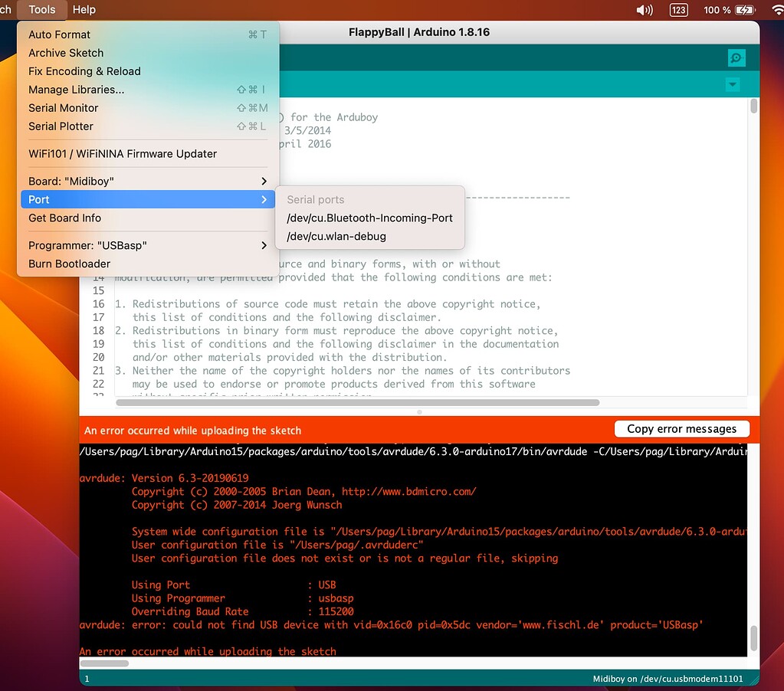The width and height of the screenshot is (784, 691).
Task: Open WiFi101 / WiFiNINA Firmware Updater
Action: coord(147,154)
